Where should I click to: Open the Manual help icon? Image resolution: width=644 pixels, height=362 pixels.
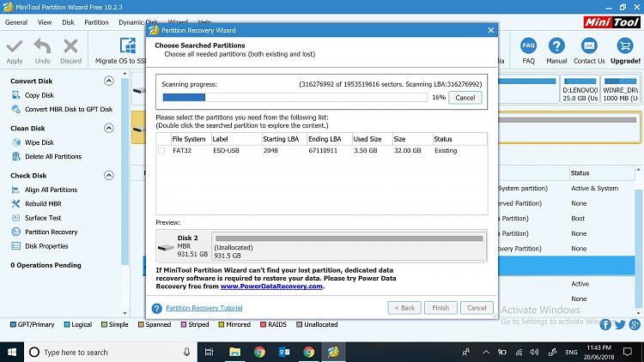coord(556,45)
